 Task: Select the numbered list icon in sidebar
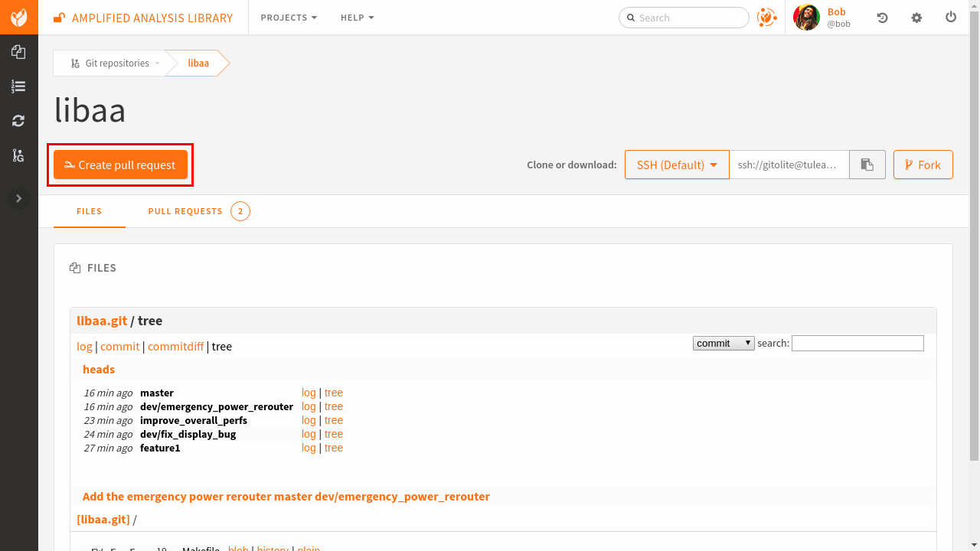tap(18, 86)
